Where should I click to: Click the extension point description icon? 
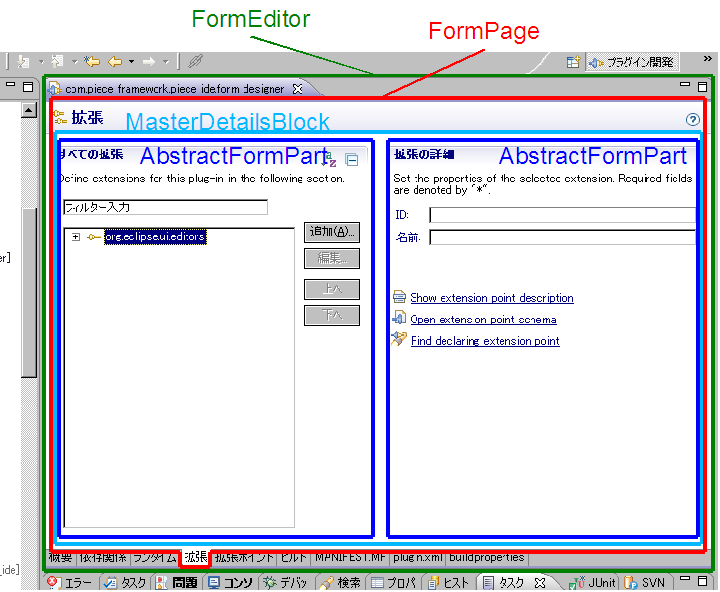click(399, 297)
